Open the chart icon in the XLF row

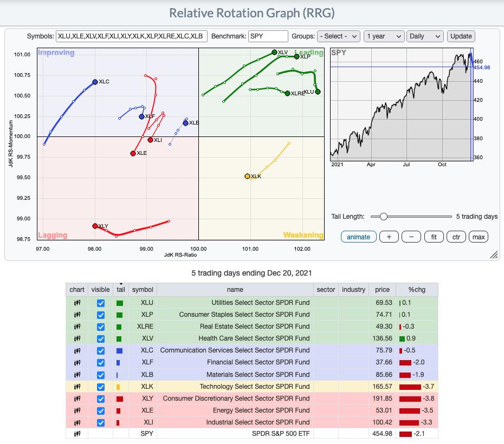click(x=77, y=362)
